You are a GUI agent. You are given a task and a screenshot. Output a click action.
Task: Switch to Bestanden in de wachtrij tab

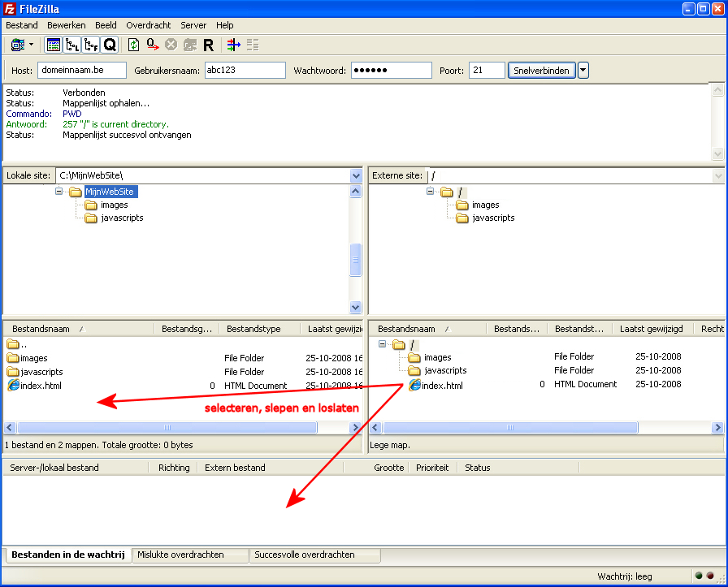pos(68,555)
